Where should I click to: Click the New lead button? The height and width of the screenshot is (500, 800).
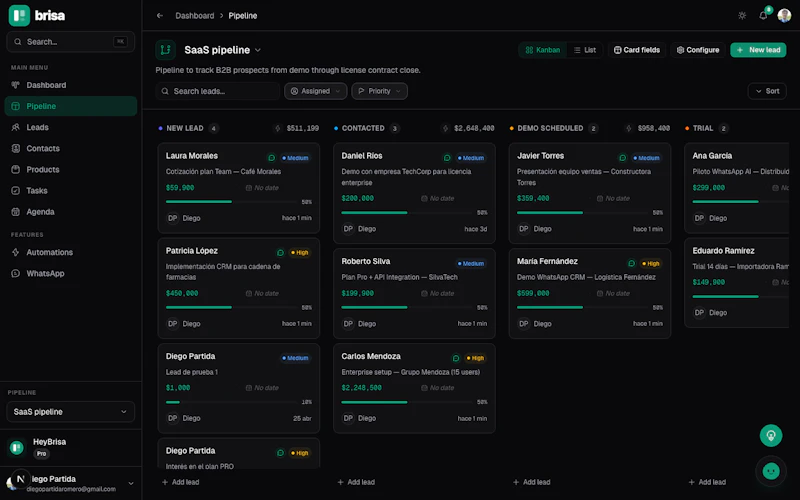click(758, 50)
